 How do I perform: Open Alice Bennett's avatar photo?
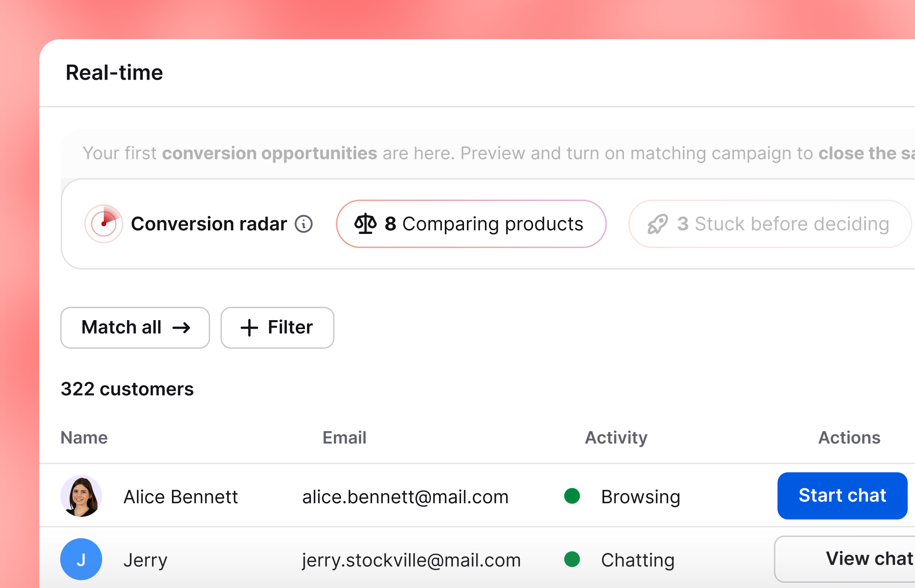point(81,496)
